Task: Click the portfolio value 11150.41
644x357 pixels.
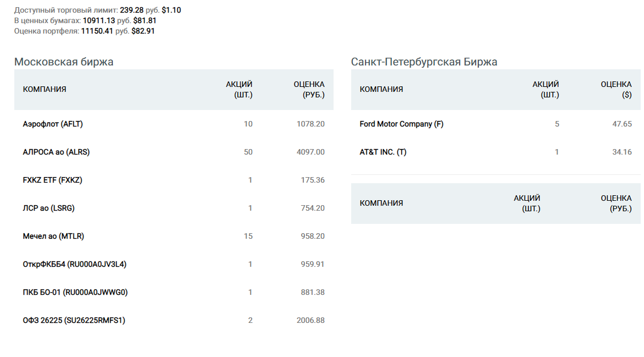Action: 97,31
